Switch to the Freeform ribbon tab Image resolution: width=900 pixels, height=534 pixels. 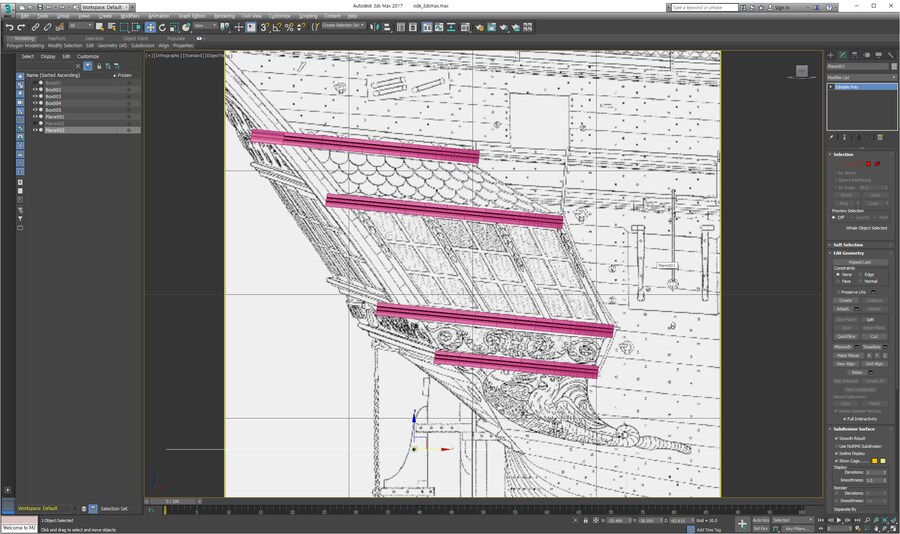pos(56,38)
